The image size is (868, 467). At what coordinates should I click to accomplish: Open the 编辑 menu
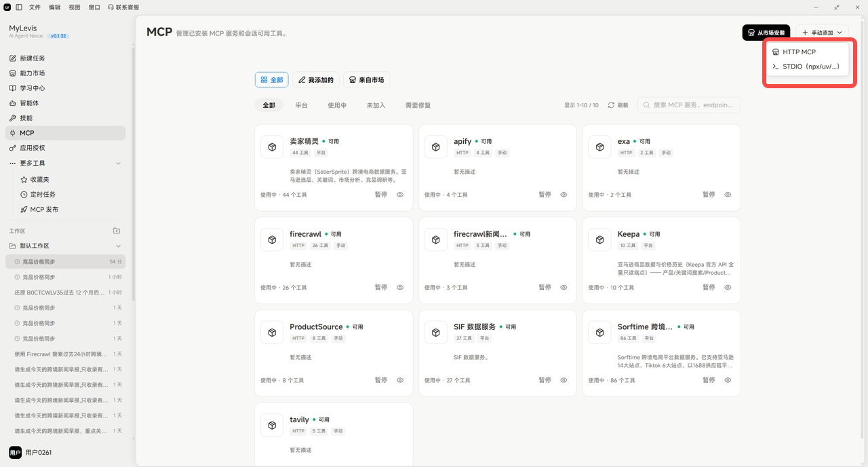[55, 7]
